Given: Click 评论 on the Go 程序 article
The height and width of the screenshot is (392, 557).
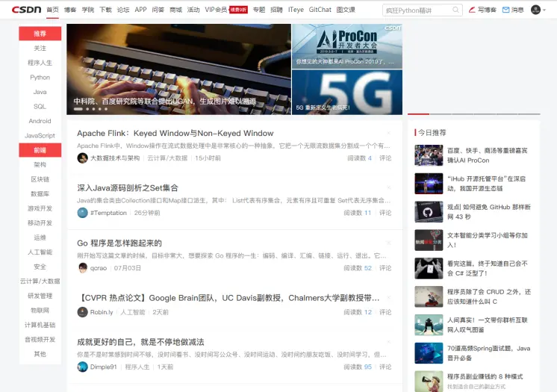Looking at the screenshot, I should (385, 268).
